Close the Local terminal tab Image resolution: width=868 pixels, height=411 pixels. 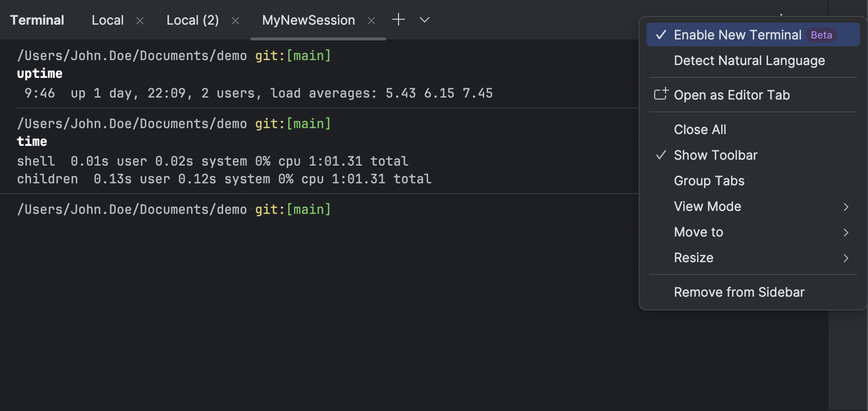point(140,21)
